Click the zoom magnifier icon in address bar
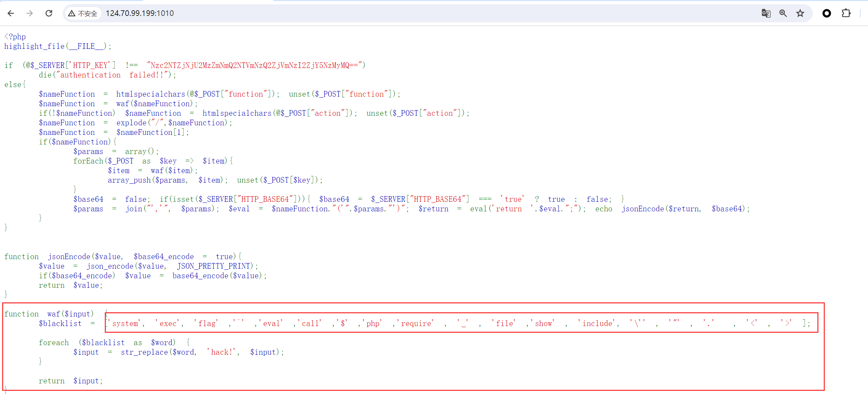 [x=783, y=13]
